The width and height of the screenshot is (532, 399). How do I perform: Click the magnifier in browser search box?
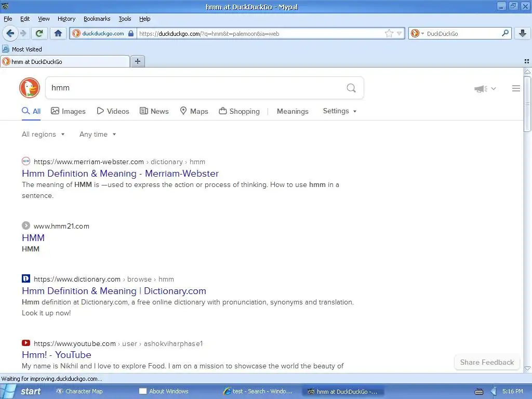pyautogui.click(x=505, y=33)
